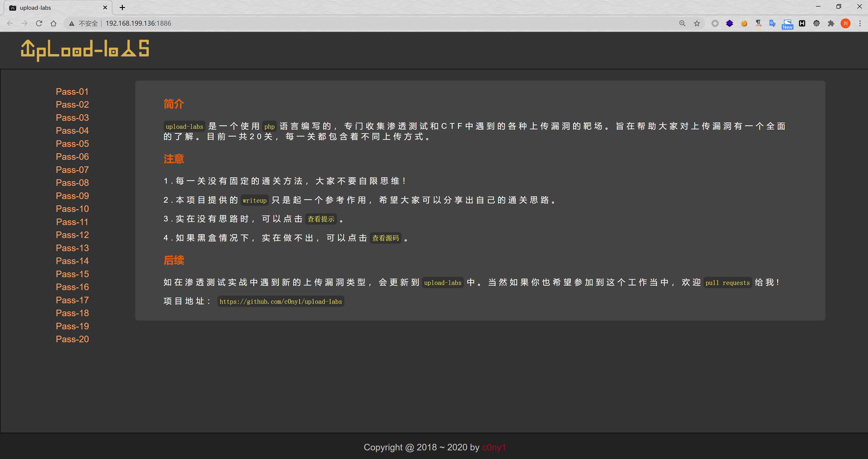Open the orange user profile avatar
Image resolution: width=868 pixels, height=459 pixels.
coord(845,23)
